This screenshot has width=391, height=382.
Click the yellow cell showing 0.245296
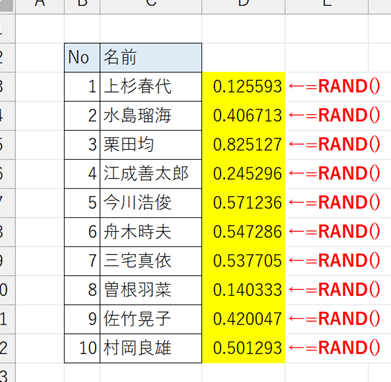click(243, 174)
